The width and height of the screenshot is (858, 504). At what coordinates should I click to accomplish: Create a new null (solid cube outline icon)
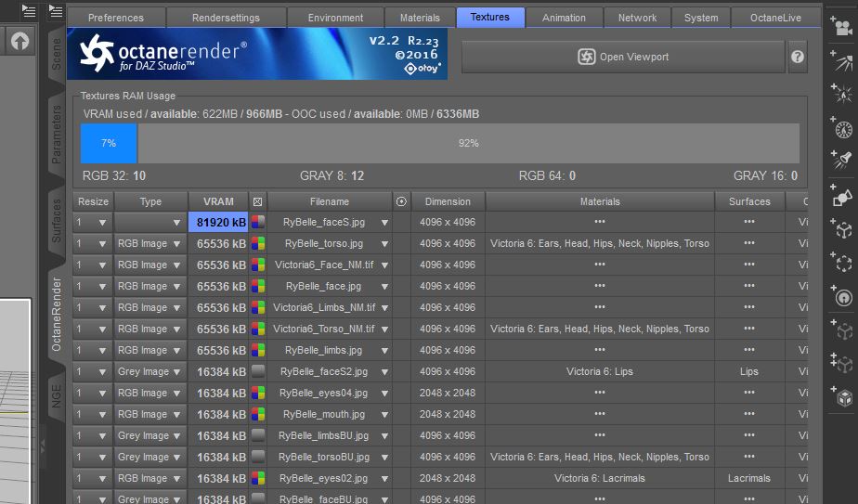coord(841,228)
